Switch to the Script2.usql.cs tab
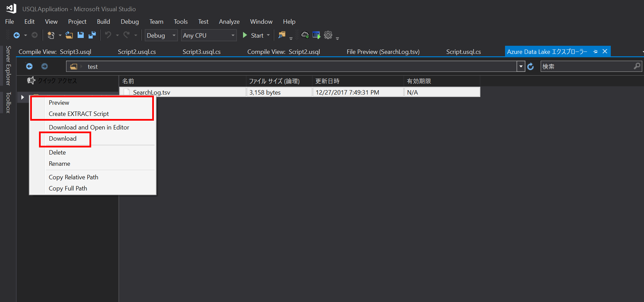644x302 pixels. coord(137,52)
